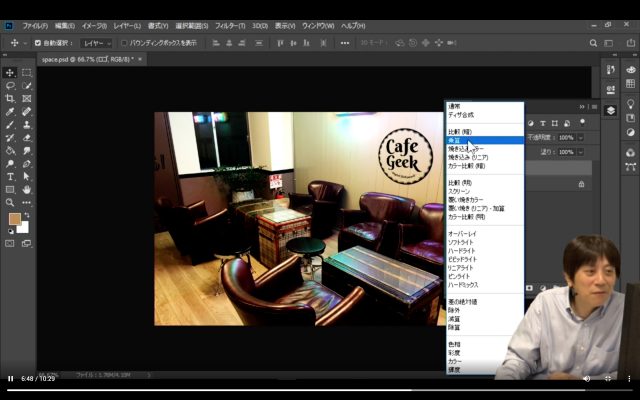Expand the opacity 100% dropdown arrow
This screenshot has width=640, height=400.
click(580, 137)
